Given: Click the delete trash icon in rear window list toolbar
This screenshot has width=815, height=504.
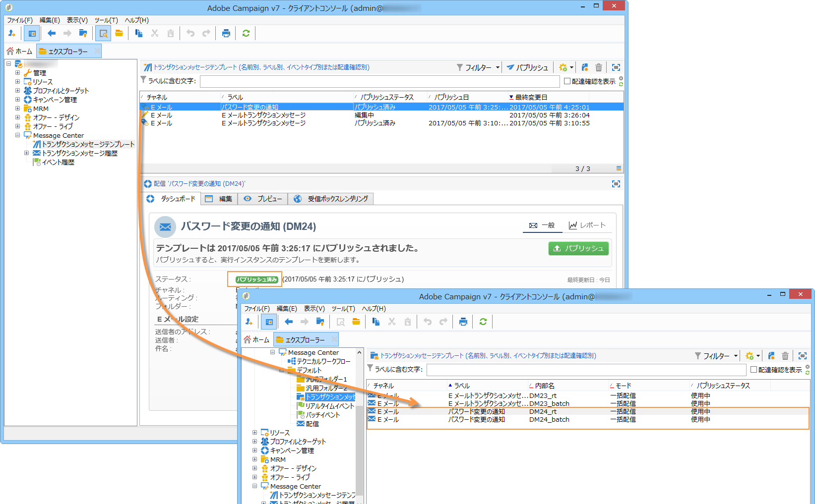Looking at the screenshot, I should (599, 67).
